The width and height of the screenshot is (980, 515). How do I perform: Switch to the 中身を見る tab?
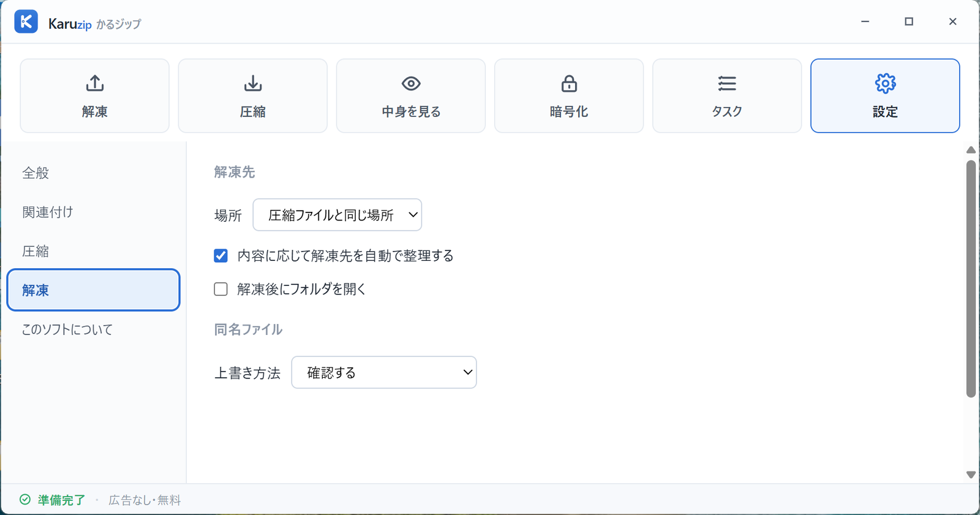(411, 96)
